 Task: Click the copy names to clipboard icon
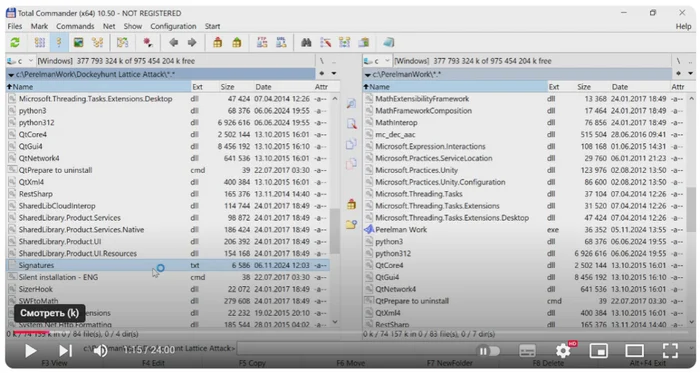[364, 42]
